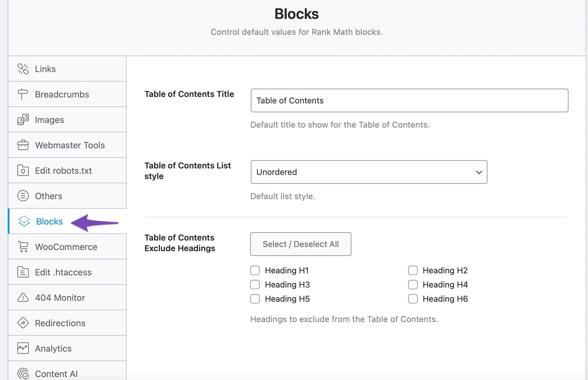Click the Edit .htaccess menu item

[63, 272]
